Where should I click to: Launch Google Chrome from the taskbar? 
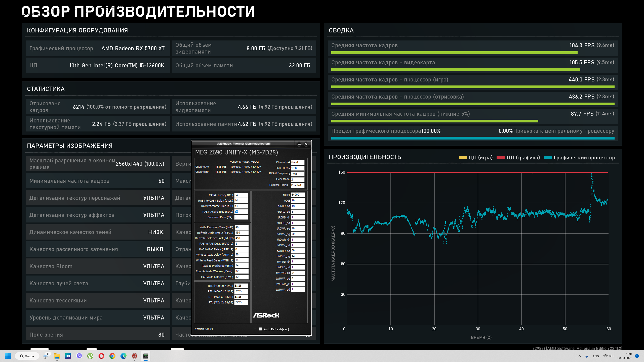pyautogui.click(x=112, y=356)
